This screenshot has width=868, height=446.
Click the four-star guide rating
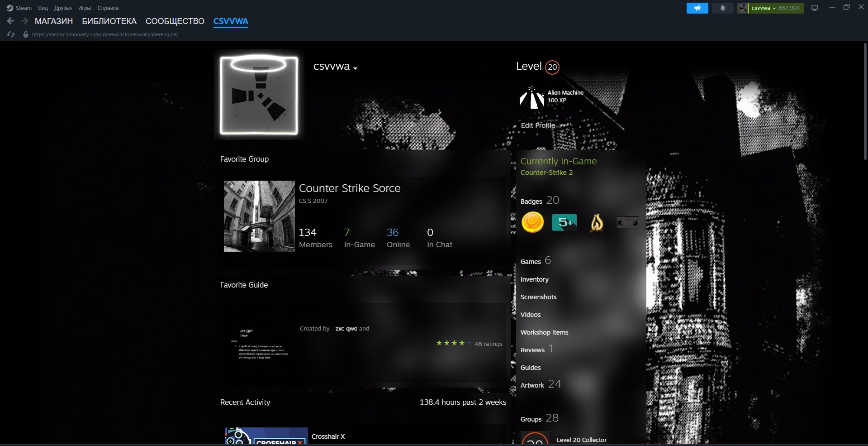pos(454,343)
